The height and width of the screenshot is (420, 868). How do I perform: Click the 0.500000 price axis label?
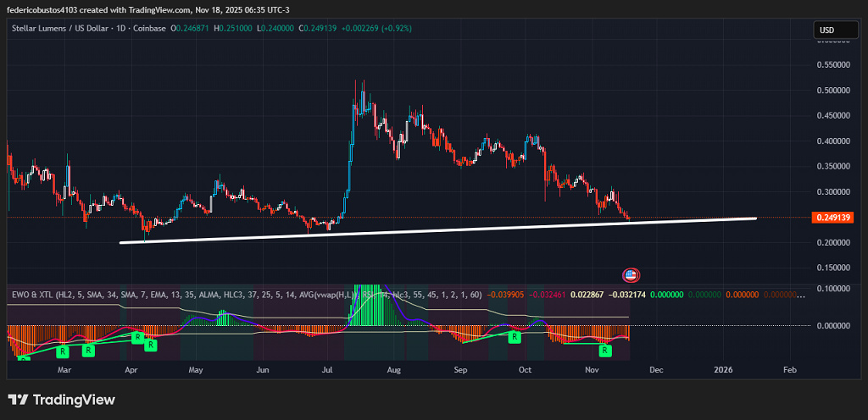point(835,90)
